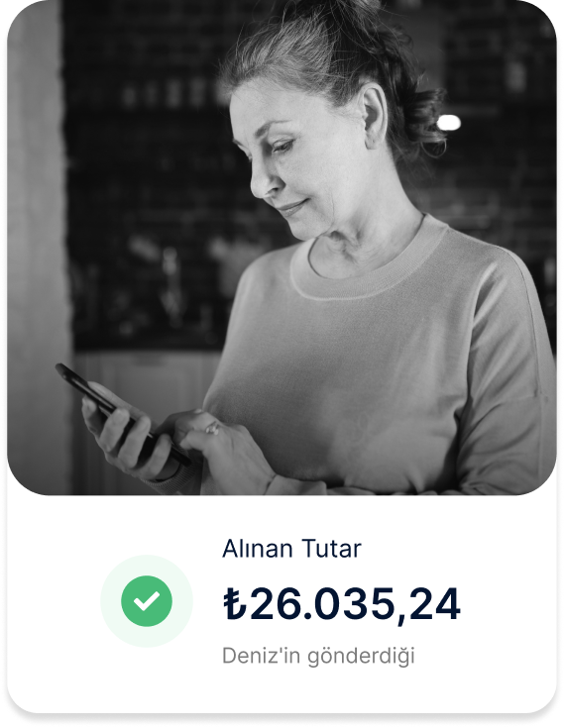Click the word 'Tutar' in heading
Image resolution: width=564 pixels, height=728 pixels.
[x=331, y=549]
